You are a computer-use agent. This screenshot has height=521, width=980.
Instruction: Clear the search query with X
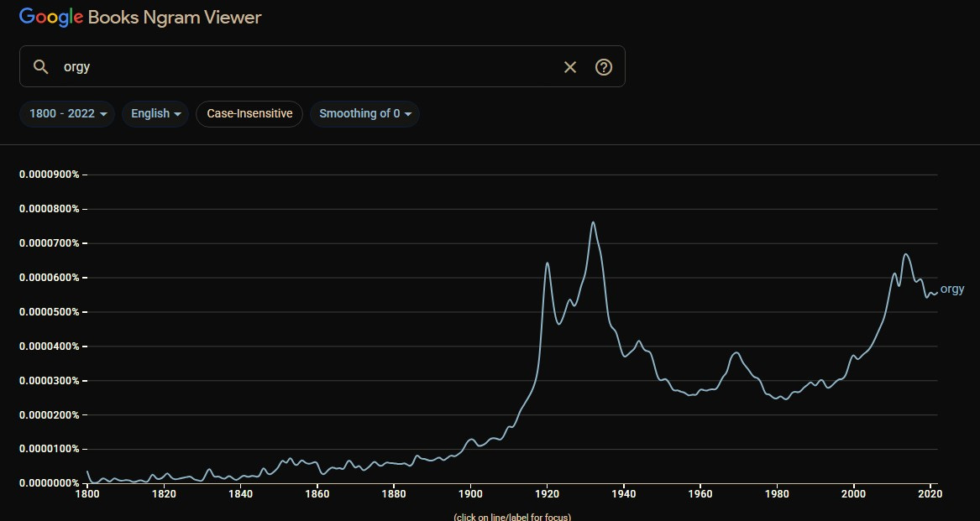pos(570,67)
